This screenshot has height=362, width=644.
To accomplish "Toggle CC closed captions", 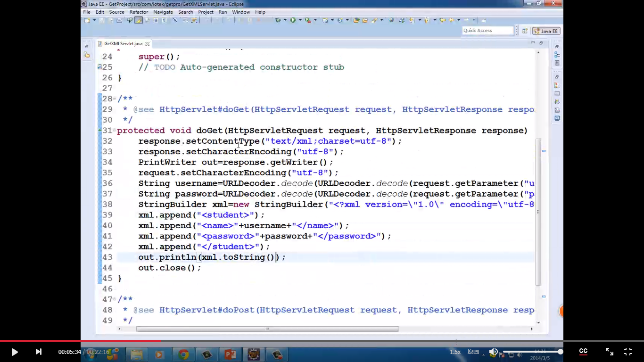I will pos(583,351).
